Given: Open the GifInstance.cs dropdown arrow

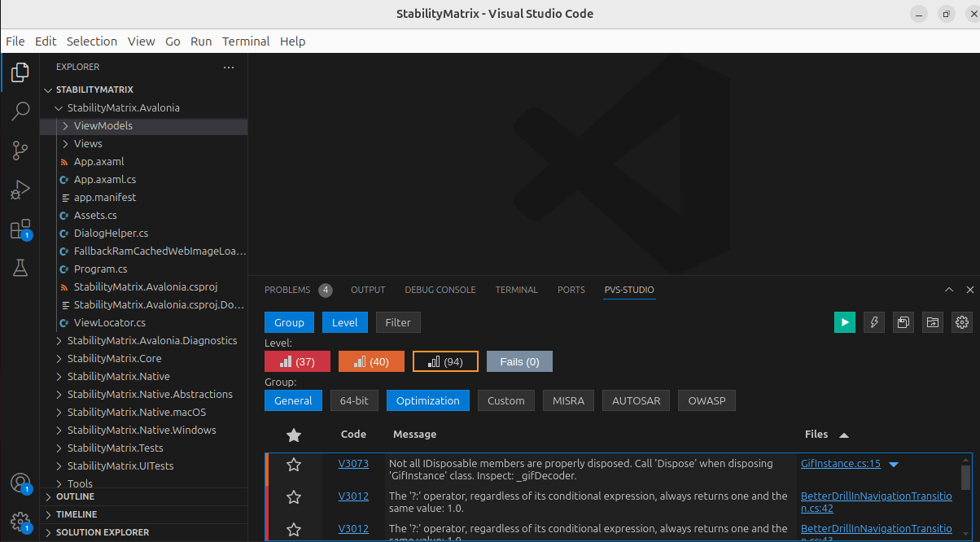Looking at the screenshot, I should tap(894, 463).
